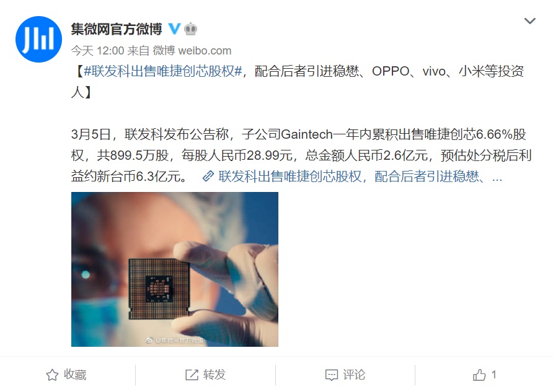553x392 pixels.
Task: Click the 评论 speech bubble icon
Action: click(x=332, y=375)
